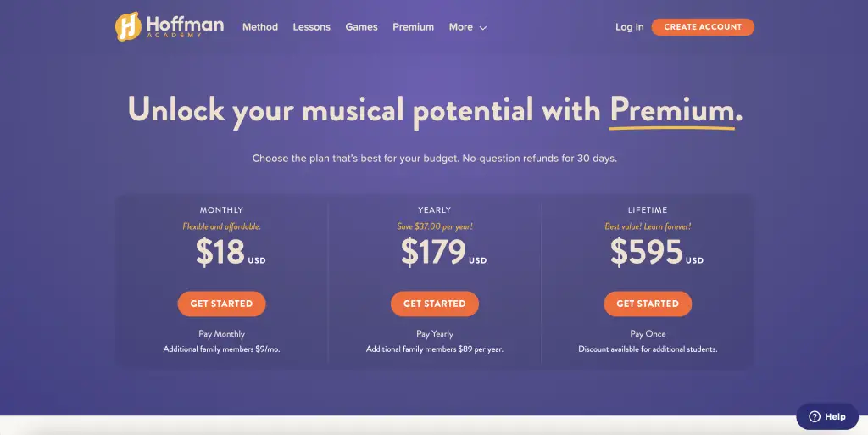Get started with the Monthly plan
The image size is (868, 435).
221,304
